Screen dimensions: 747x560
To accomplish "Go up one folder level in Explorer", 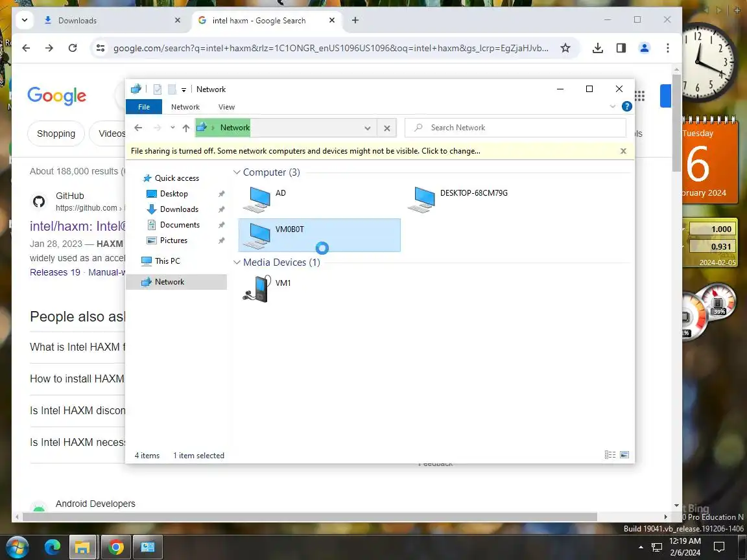I will tap(186, 128).
